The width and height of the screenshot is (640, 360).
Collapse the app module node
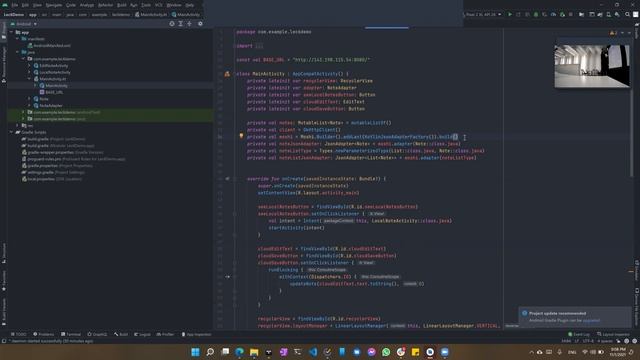pos(11,32)
